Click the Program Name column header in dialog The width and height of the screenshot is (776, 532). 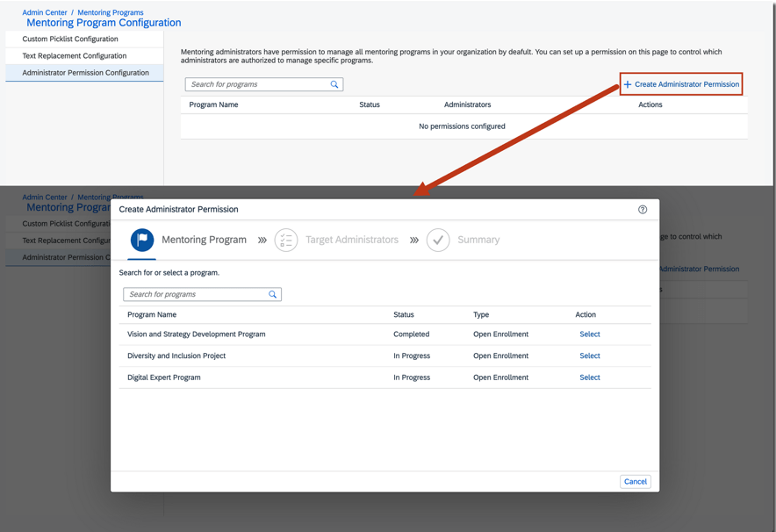[x=152, y=314]
